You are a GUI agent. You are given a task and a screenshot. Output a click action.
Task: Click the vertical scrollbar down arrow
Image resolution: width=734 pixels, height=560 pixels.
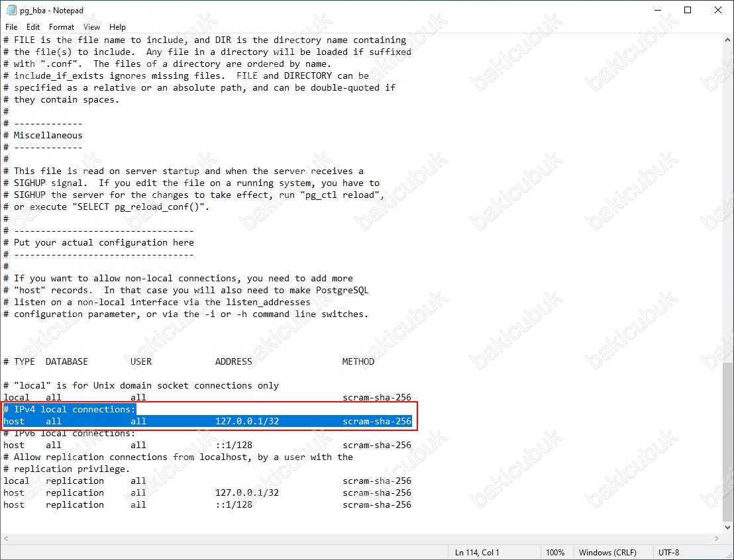[x=727, y=528]
